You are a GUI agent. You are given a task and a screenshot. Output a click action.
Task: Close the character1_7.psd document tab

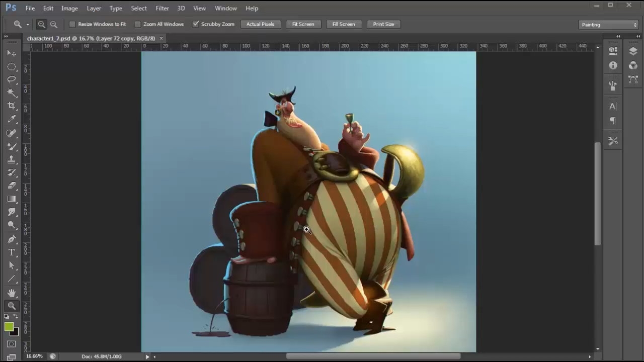click(x=161, y=38)
